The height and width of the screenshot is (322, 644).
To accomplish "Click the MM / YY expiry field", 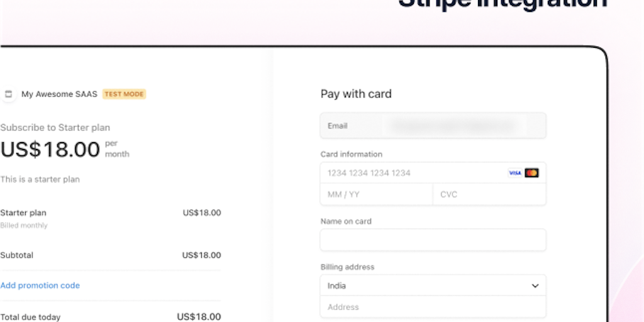I will [376, 194].
